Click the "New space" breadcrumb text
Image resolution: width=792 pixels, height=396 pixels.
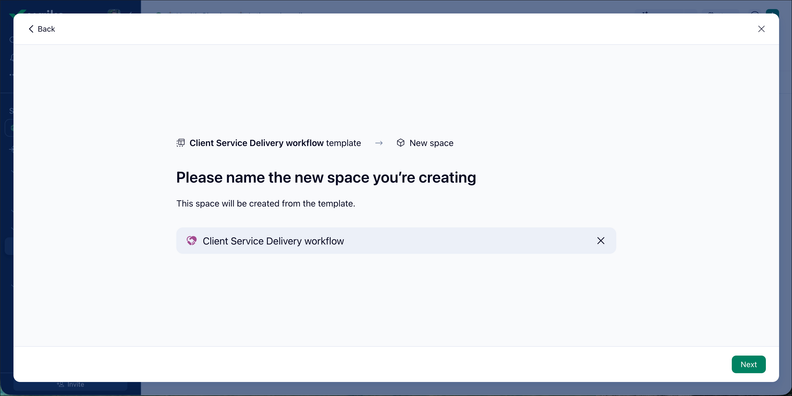pos(431,143)
